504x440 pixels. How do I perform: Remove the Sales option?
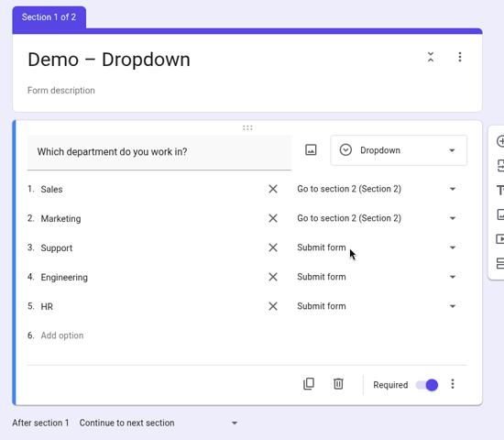tap(273, 189)
